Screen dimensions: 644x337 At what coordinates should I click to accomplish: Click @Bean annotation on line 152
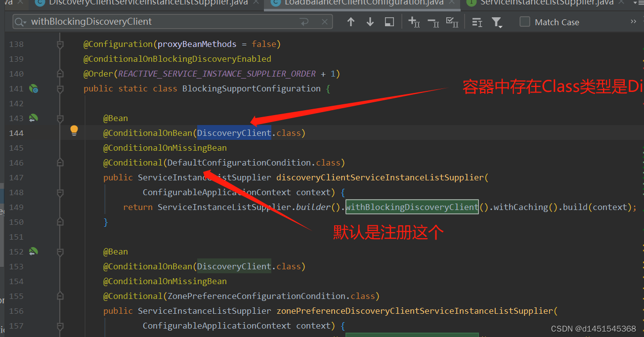[116, 252]
